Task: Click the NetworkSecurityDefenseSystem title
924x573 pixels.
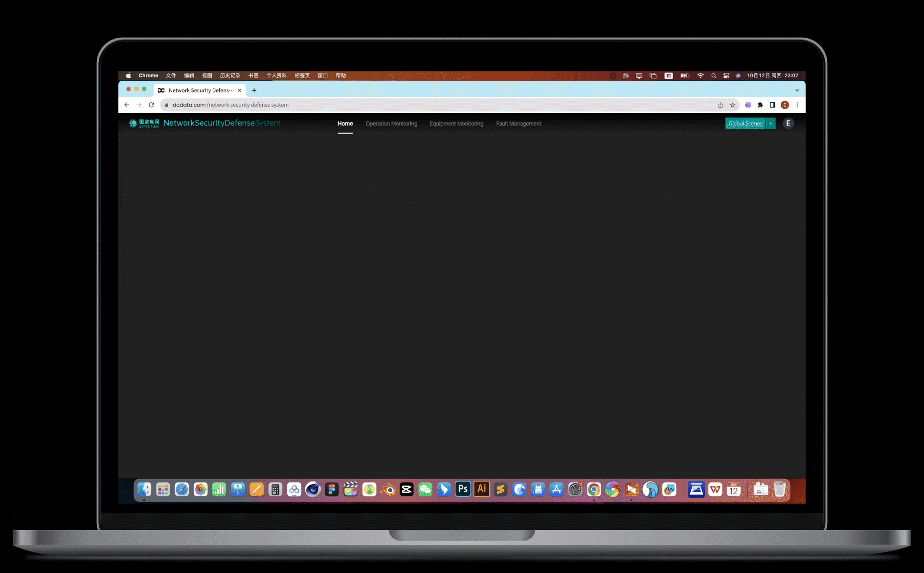Action: click(222, 123)
